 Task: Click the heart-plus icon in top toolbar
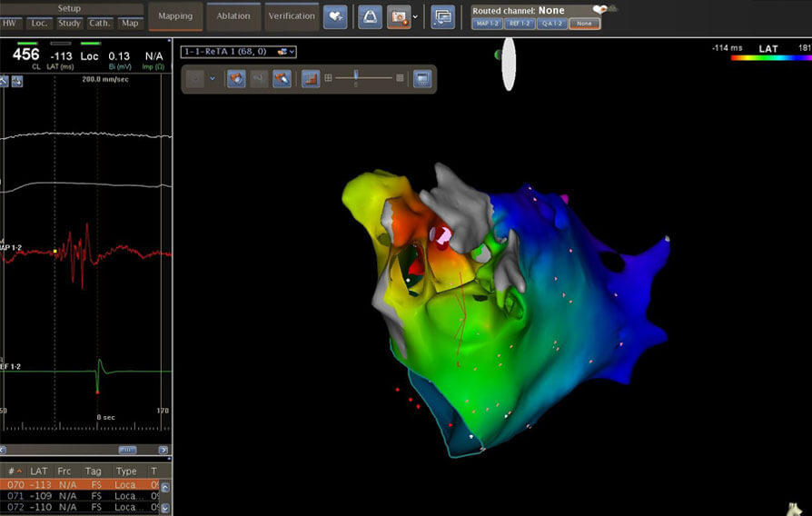click(x=335, y=16)
